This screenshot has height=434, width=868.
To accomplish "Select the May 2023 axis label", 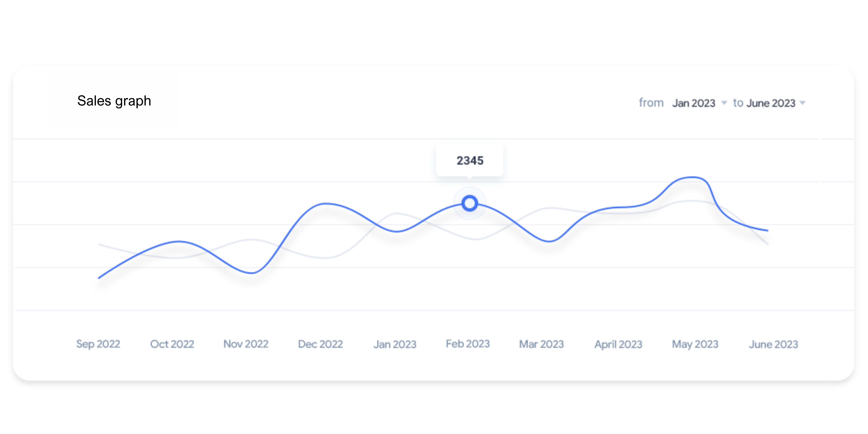I will tap(695, 344).
